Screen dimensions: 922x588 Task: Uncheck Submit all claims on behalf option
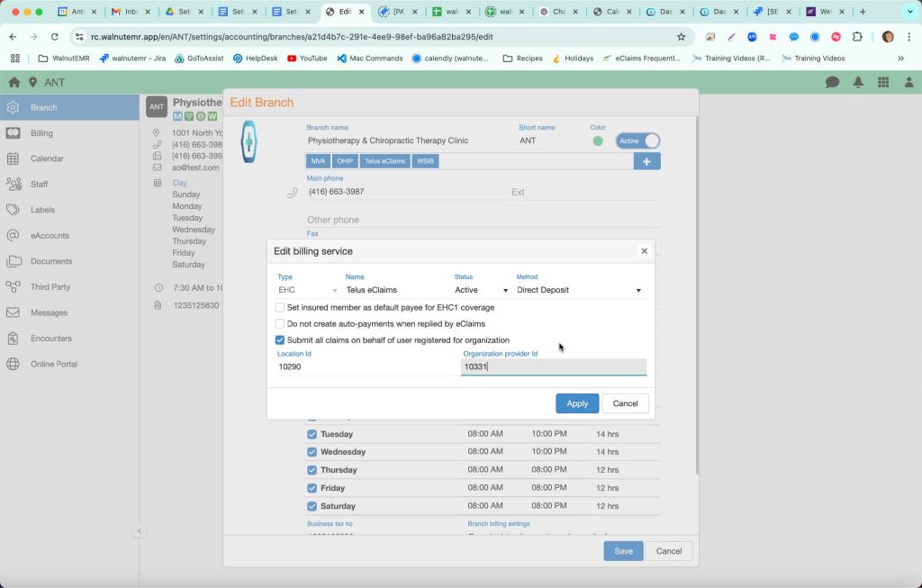[280, 340]
